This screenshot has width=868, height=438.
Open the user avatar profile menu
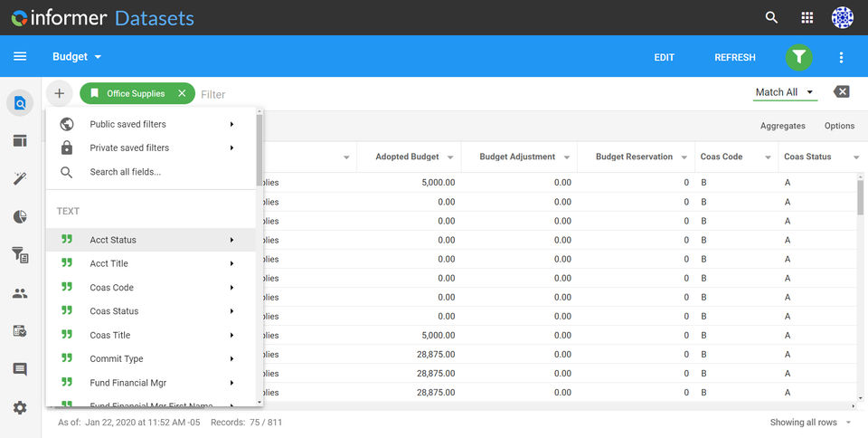click(842, 18)
